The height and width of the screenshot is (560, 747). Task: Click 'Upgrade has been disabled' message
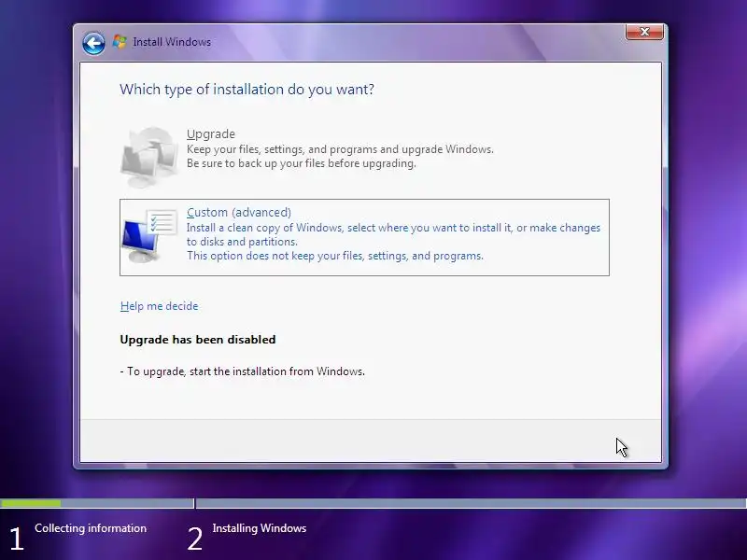pos(198,340)
